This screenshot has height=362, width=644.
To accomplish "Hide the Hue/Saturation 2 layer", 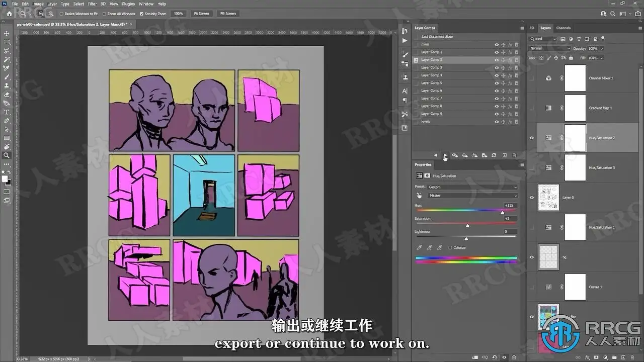I will [532, 138].
